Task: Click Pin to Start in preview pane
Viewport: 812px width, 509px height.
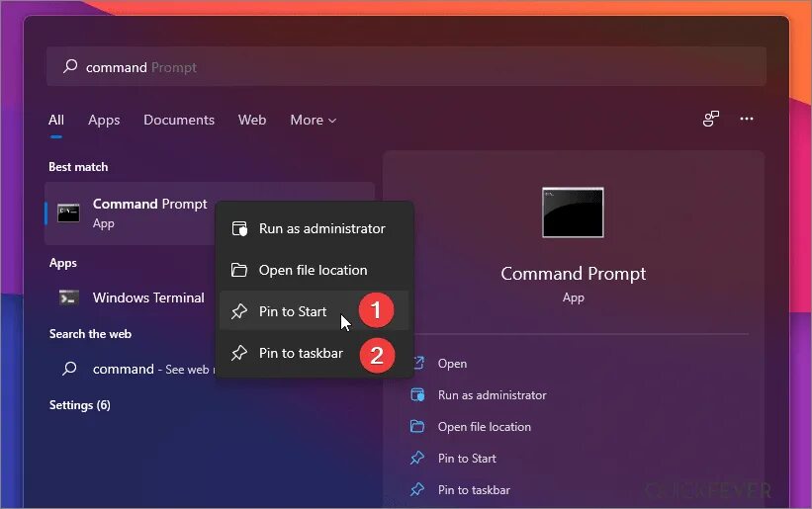Action: click(x=467, y=459)
